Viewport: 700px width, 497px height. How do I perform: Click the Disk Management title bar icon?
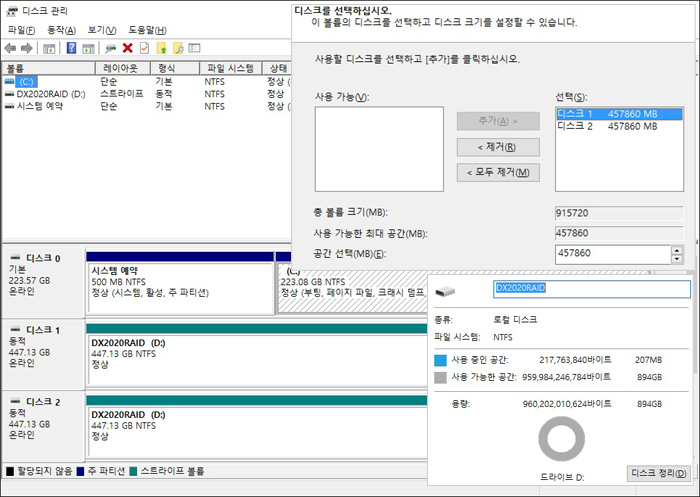tap(12, 11)
